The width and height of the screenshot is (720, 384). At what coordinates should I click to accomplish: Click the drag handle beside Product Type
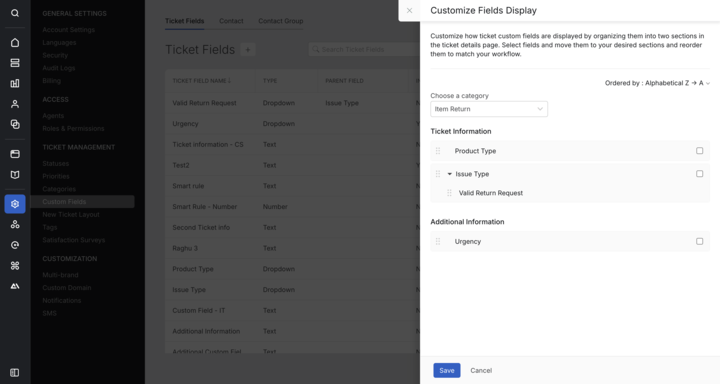coord(438,151)
